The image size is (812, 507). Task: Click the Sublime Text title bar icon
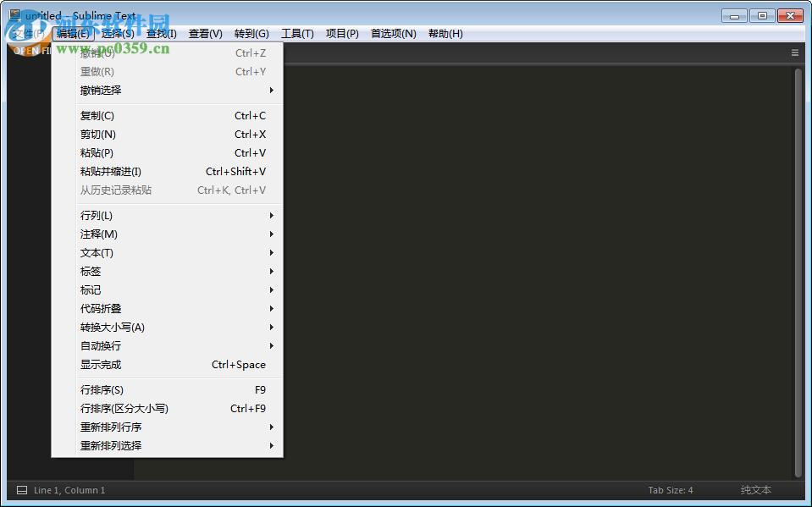click(x=14, y=14)
